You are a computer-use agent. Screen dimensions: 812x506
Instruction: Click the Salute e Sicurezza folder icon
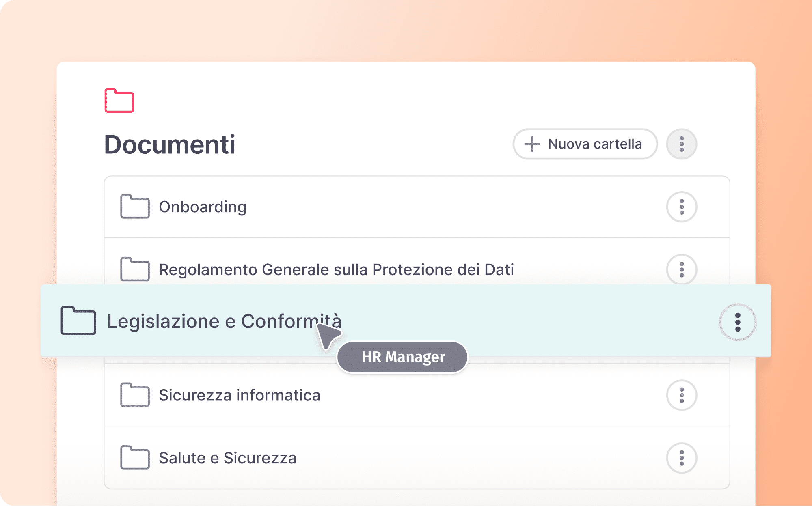tap(135, 458)
